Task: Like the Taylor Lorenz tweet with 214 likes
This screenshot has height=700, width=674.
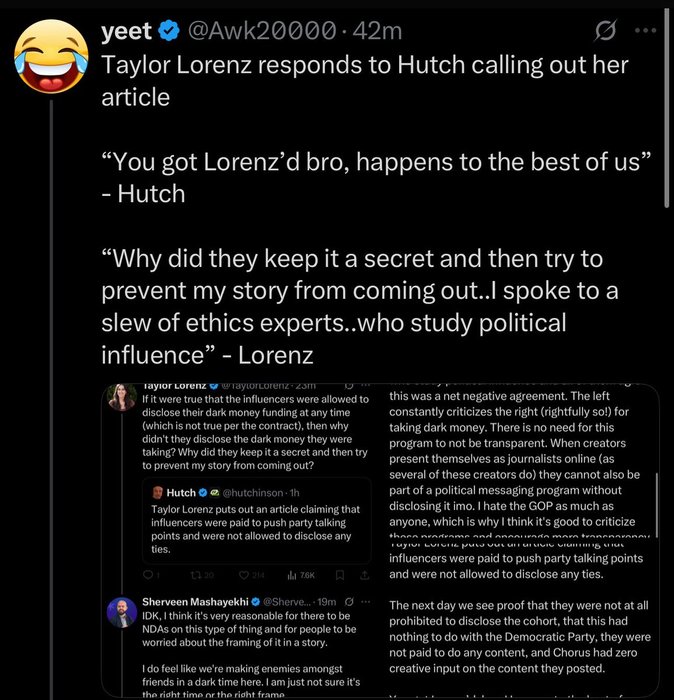Action: [247, 575]
